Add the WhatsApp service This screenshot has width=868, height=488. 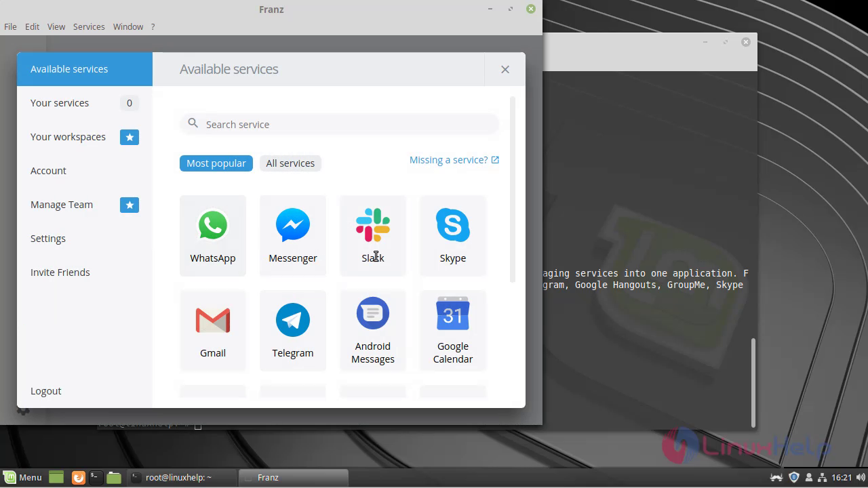point(213,236)
